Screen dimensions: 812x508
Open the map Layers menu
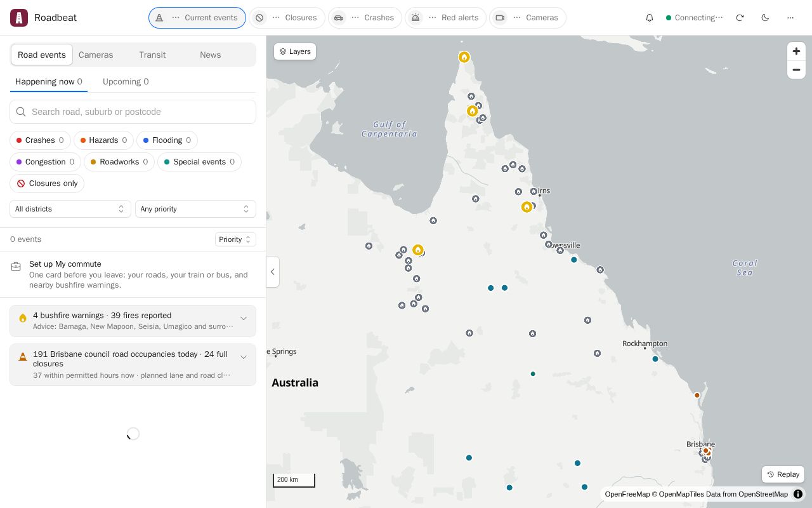coord(295,51)
